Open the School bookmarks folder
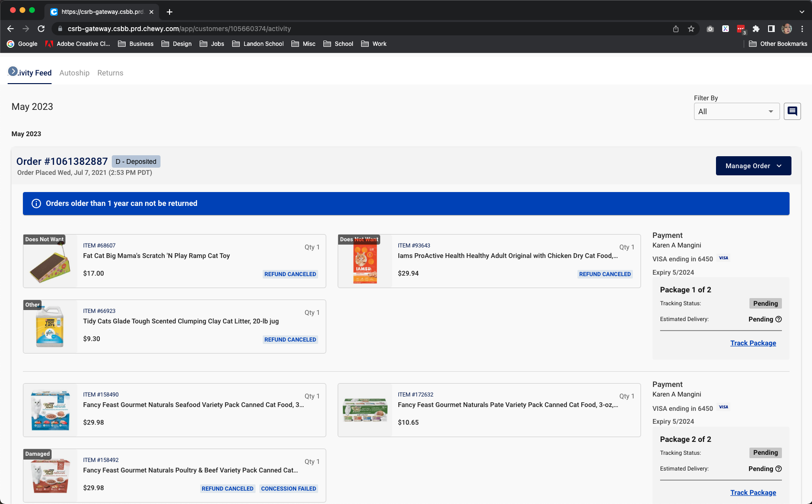This screenshot has height=504, width=812. pyautogui.click(x=338, y=43)
